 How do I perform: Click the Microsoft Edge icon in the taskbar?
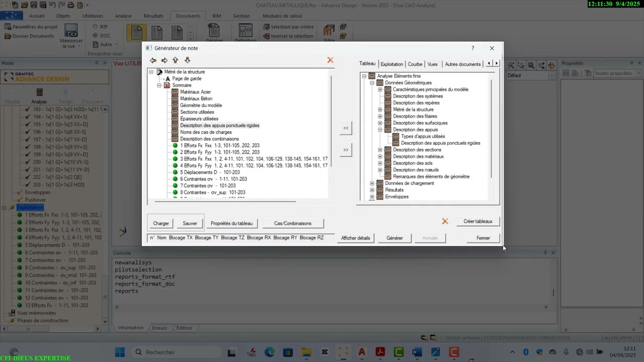[x=269, y=352]
